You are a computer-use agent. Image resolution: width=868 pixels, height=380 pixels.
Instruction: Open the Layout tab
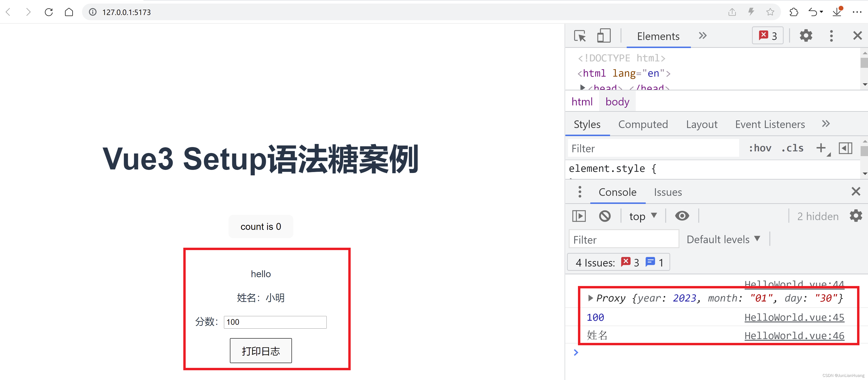[702, 124]
